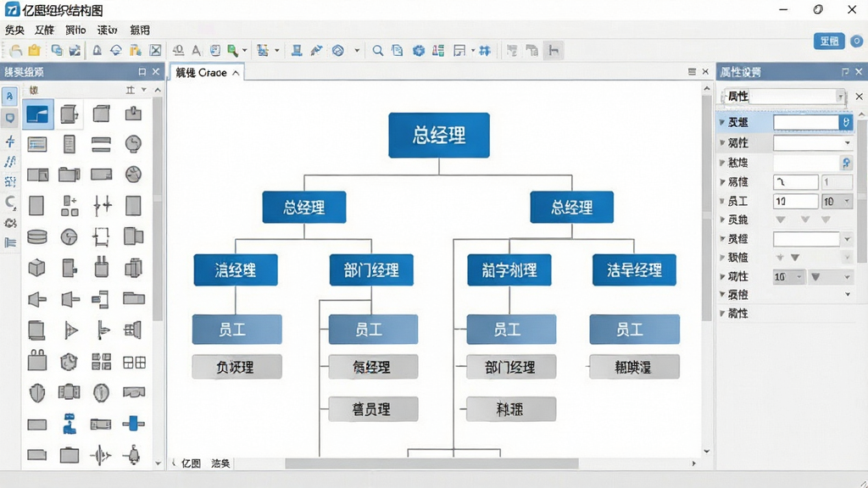Select the shopping bag shape
Image resolution: width=868 pixels, height=488 pixels.
pyautogui.click(x=37, y=361)
